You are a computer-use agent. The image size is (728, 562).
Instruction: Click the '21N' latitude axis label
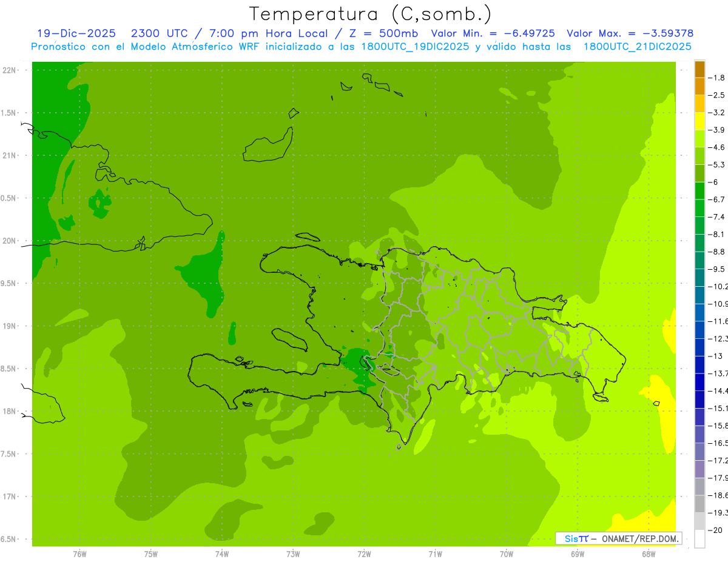8,156
